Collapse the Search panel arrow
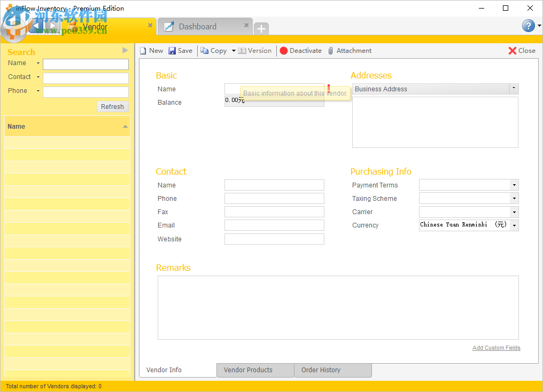543x392 pixels. [x=125, y=50]
